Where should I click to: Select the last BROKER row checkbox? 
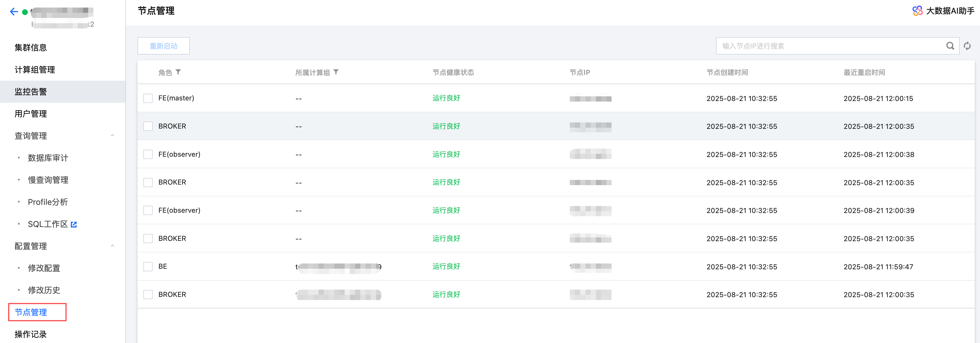148,295
